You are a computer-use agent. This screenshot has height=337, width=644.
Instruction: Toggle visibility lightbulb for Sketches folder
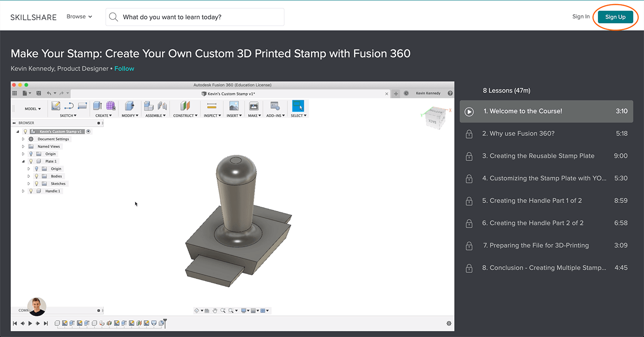[x=37, y=183]
